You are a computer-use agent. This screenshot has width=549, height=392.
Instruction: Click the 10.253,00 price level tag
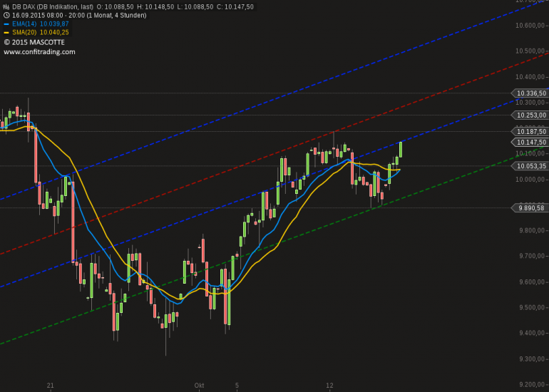(x=530, y=115)
